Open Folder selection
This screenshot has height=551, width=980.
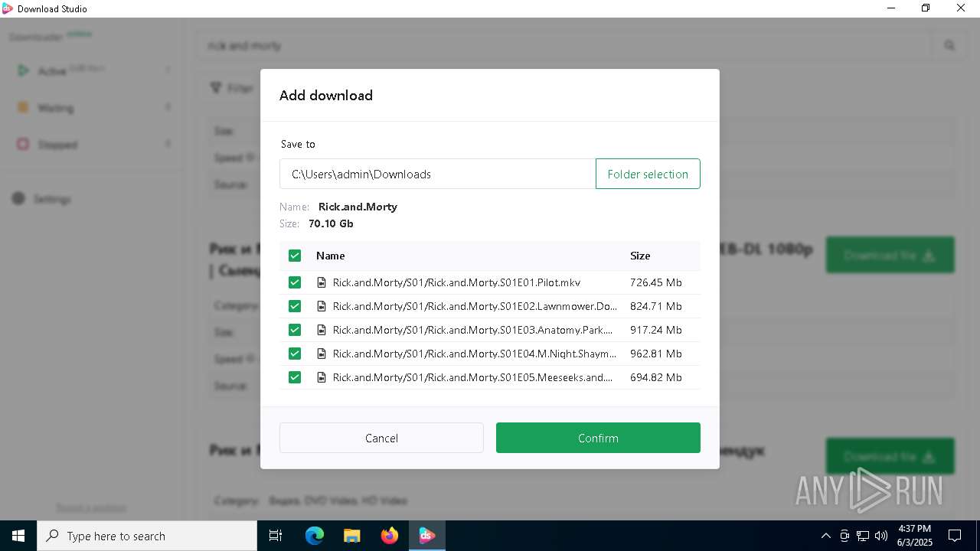point(648,174)
